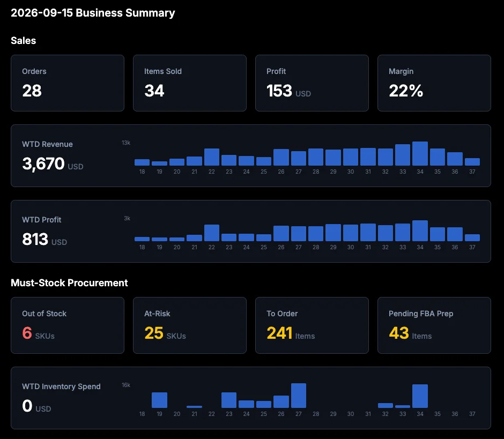This screenshot has width=504, height=439.
Task: Click the 13k axis label in WTD Revenue
Action: [x=126, y=143]
